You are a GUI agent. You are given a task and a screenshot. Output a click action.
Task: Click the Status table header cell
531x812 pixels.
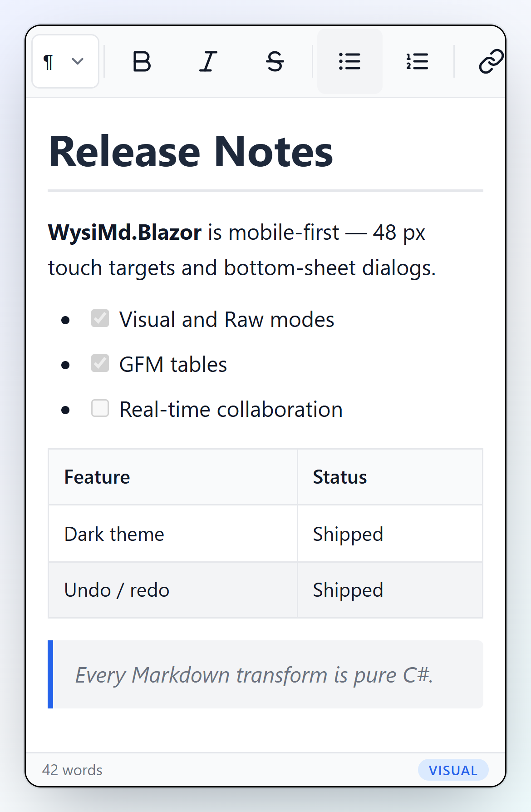tap(390, 477)
